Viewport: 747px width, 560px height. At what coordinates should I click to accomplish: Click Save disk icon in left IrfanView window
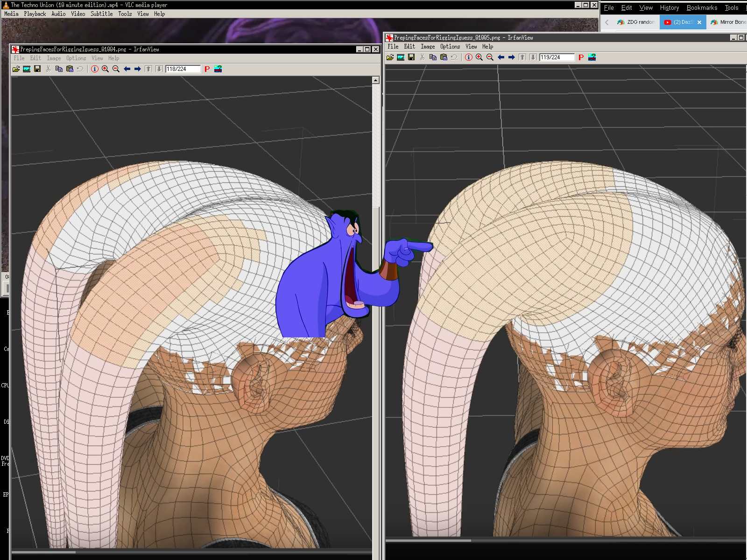click(x=37, y=69)
